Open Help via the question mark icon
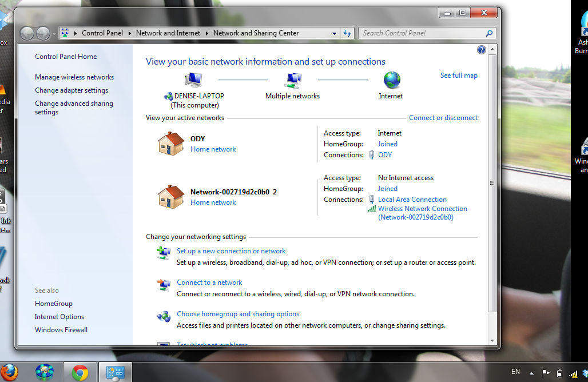Image resolution: width=588 pixels, height=382 pixels. coord(482,50)
